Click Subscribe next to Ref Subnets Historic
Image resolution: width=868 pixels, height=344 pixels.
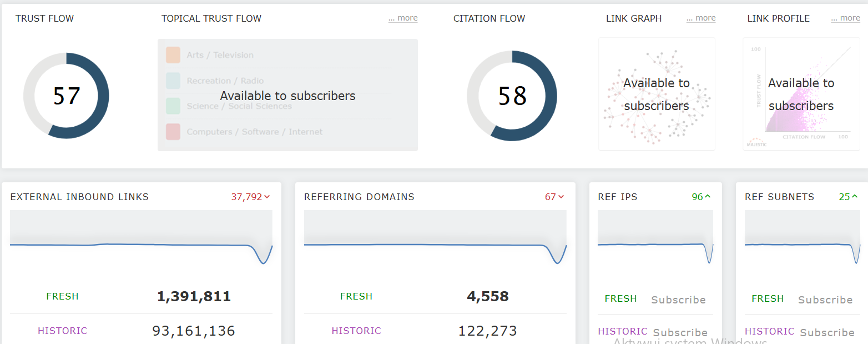[x=827, y=332]
